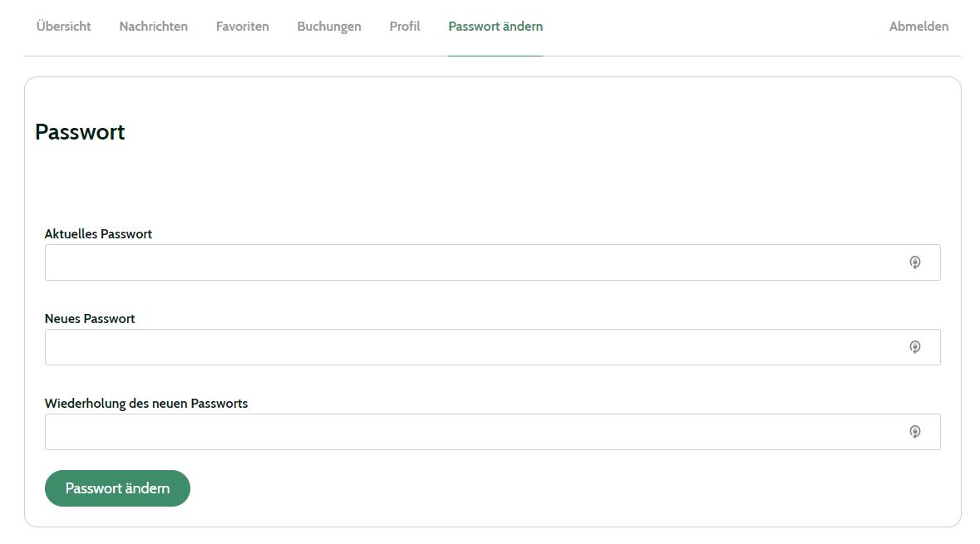This screenshot has height=544, width=980.
Task: Focus the Neues Passwort input field
Action: click(x=493, y=347)
